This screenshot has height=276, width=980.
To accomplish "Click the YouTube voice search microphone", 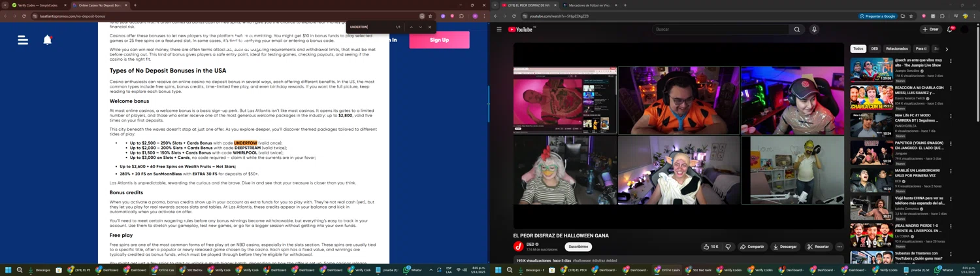I will (814, 29).
